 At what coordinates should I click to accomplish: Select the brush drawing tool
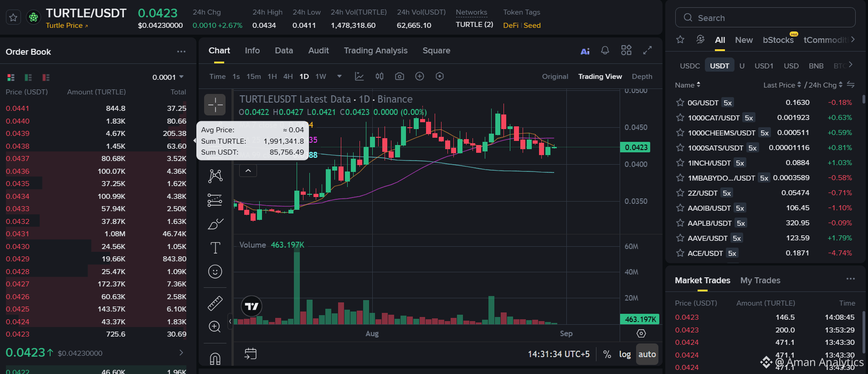click(215, 224)
